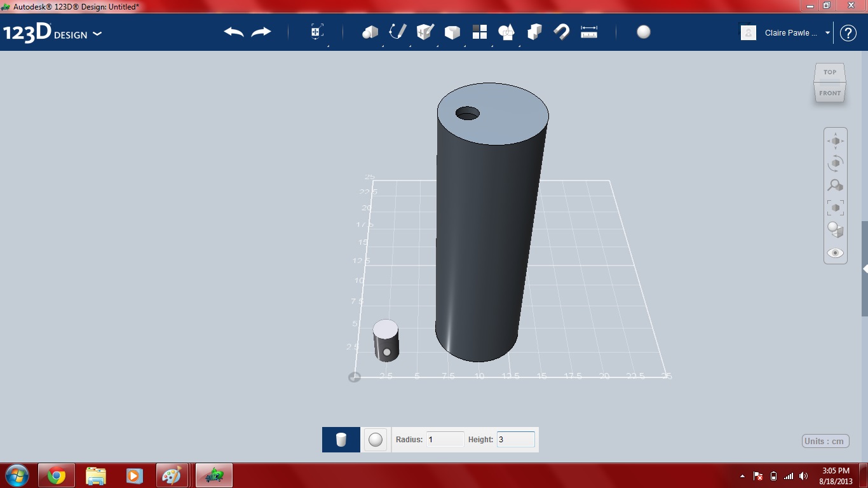Click the grid origin marker
This screenshot has height=488, width=868.
point(355,377)
